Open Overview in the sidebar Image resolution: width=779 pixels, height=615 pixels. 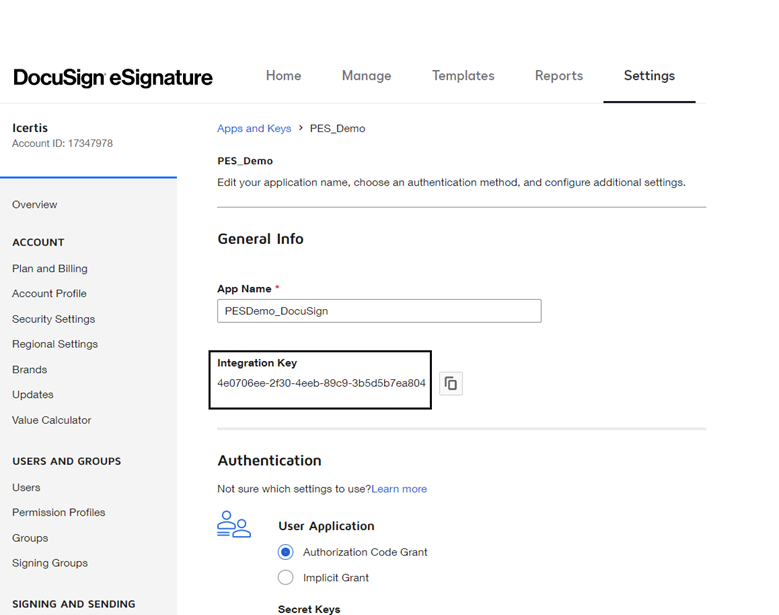click(35, 204)
